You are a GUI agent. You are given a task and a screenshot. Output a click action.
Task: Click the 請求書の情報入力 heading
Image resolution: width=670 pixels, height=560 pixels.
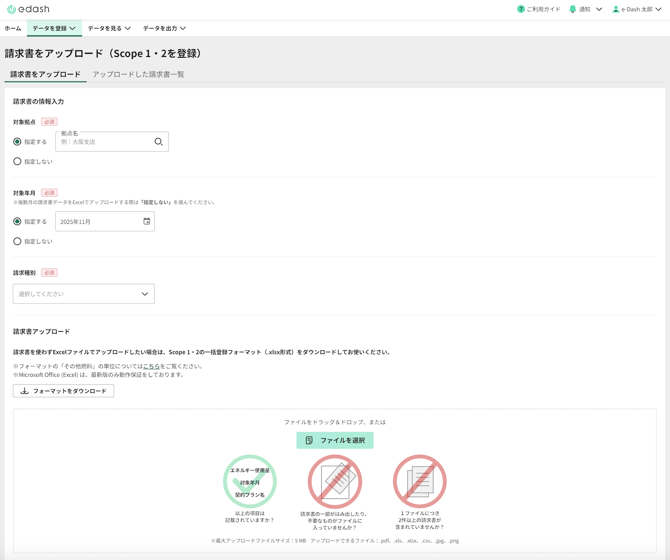pos(38,101)
